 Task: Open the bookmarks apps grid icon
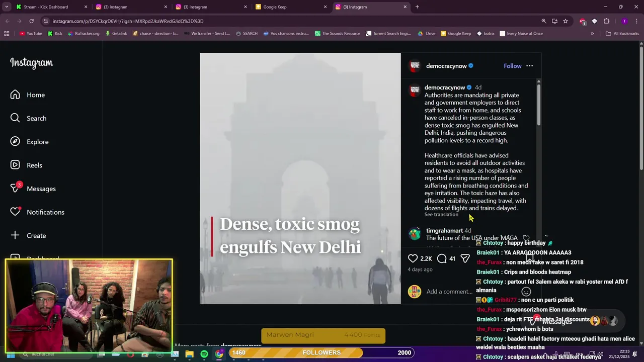pyautogui.click(x=7, y=34)
